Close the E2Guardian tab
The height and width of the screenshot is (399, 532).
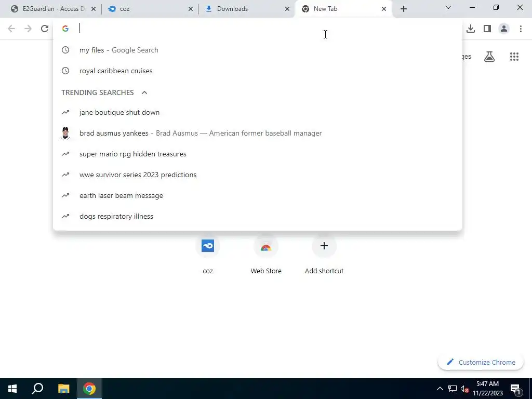[x=94, y=9]
